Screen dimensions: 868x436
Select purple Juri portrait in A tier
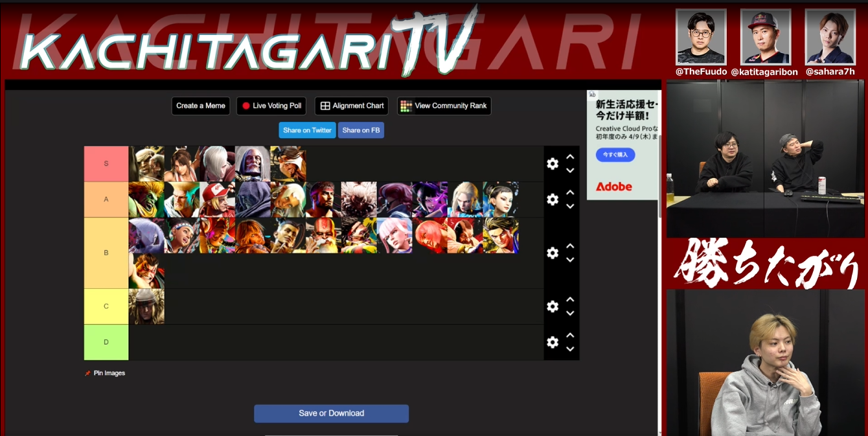pyautogui.click(x=429, y=200)
